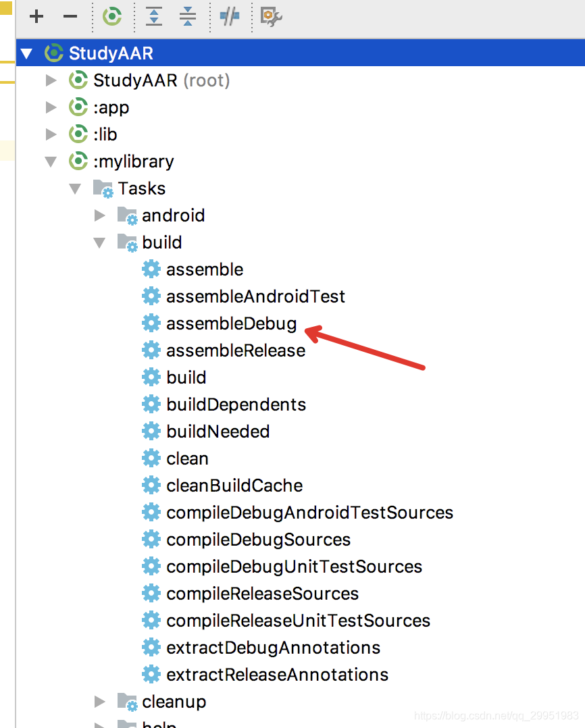Expand the StudyAAR (root) node
The image size is (585, 728).
pos(51,80)
